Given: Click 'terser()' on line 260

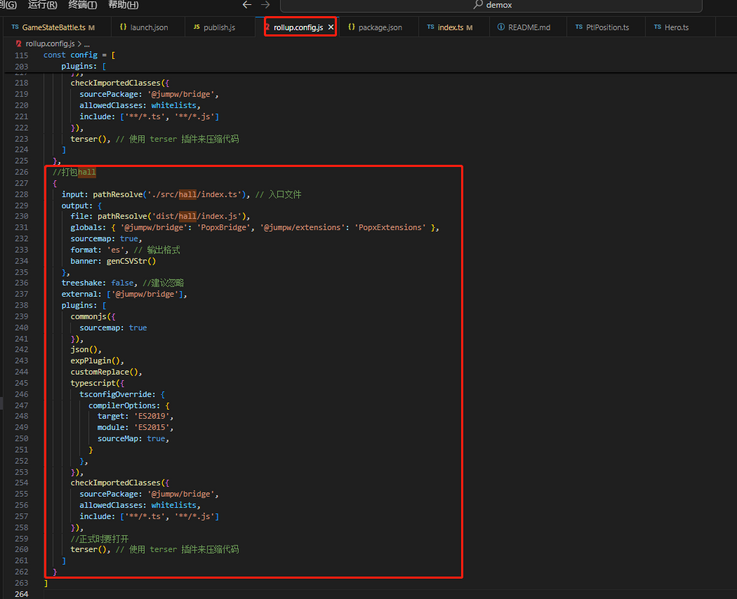Looking at the screenshot, I should [x=88, y=550].
